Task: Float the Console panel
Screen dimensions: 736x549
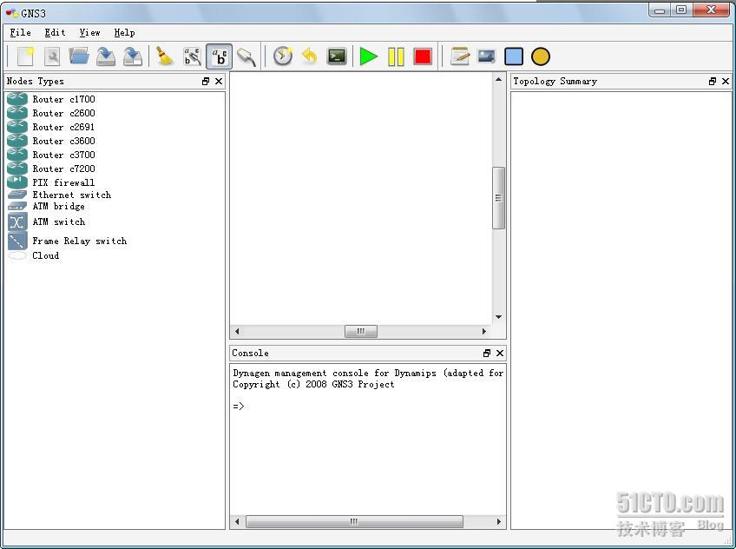Action: pos(486,353)
